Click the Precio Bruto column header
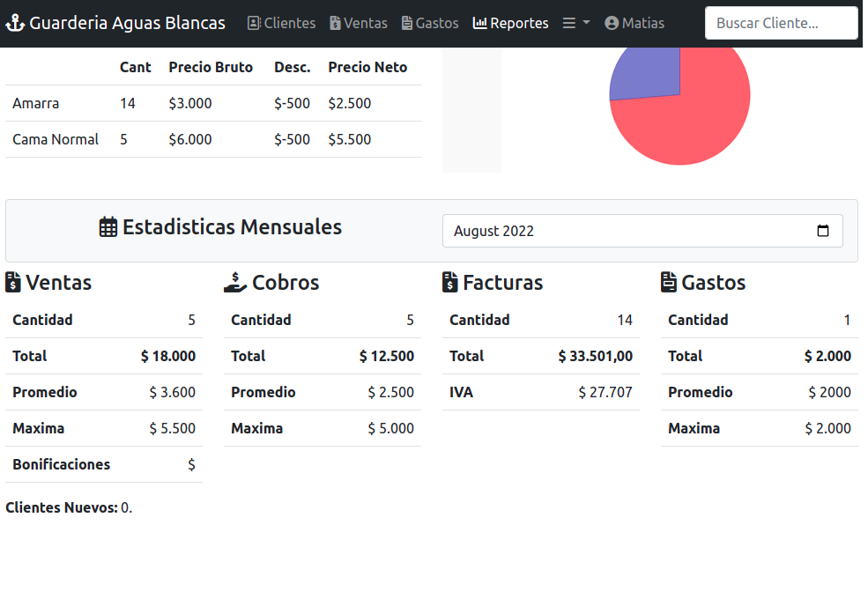The image size is (868, 599). tap(211, 67)
